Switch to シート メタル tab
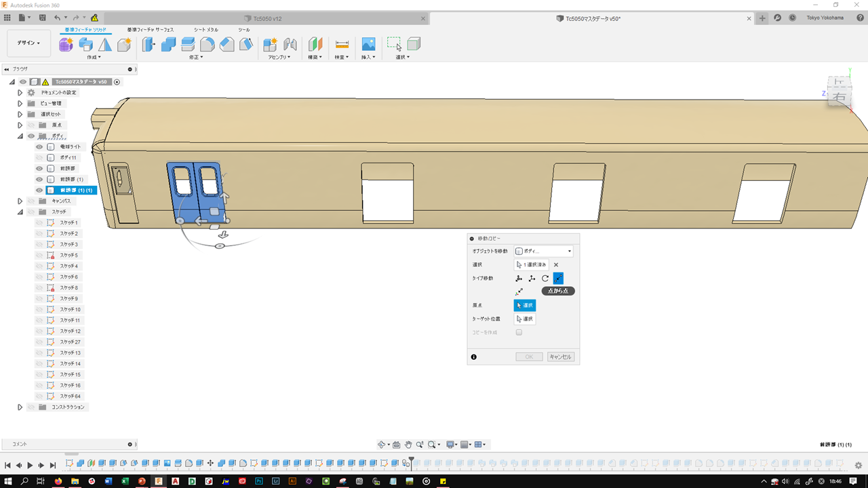 [206, 30]
